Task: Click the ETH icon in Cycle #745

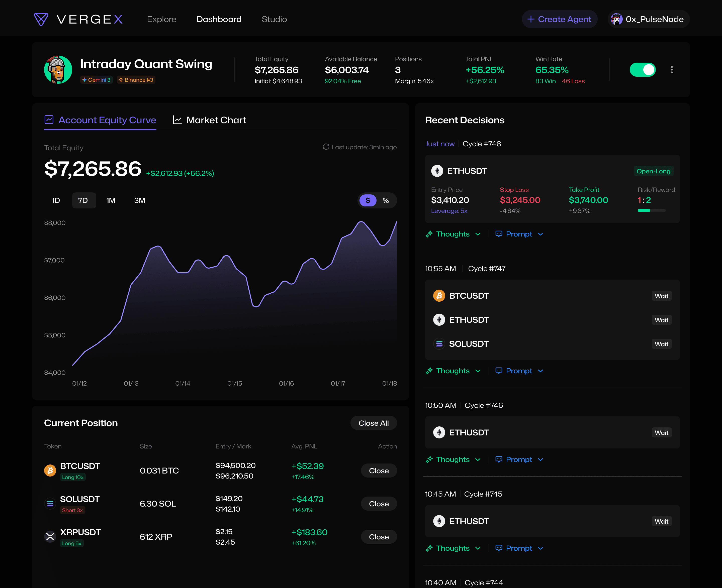Action: click(x=439, y=521)
